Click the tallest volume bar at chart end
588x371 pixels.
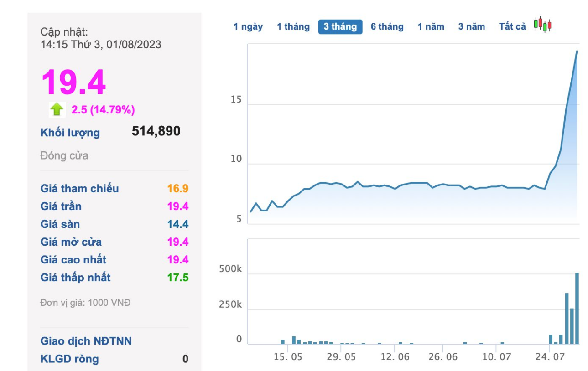577,309
